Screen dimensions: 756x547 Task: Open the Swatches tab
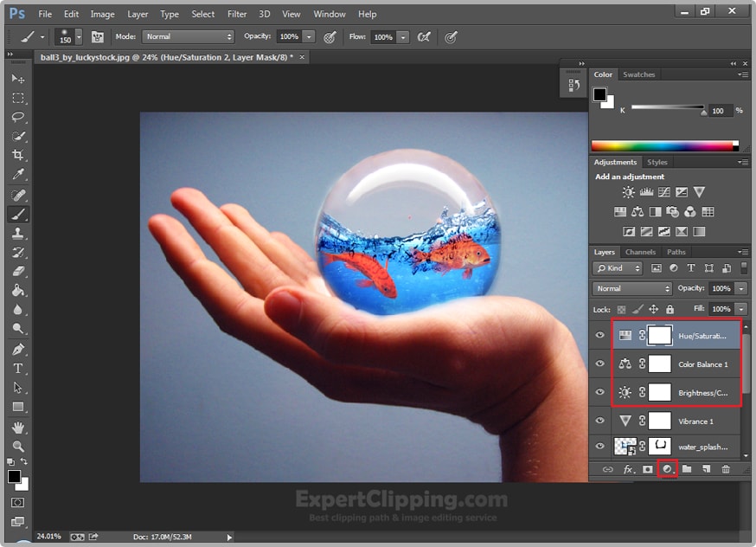point(639,74)
